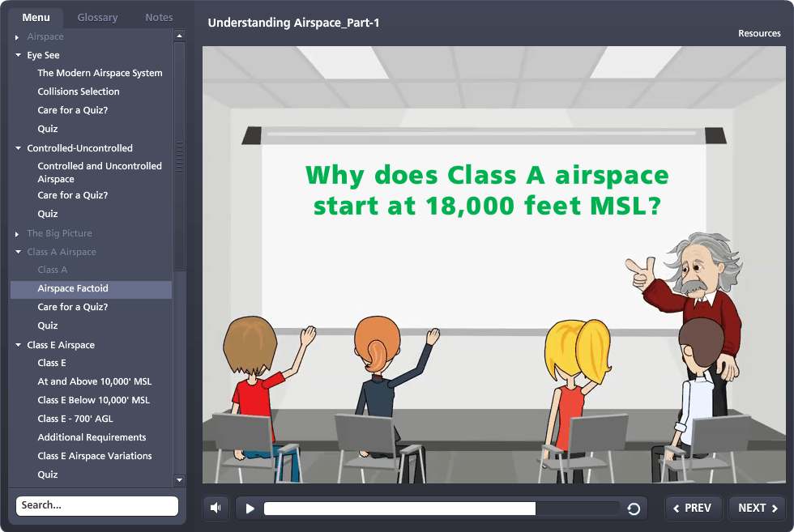The image size is (794, 532).
Task: Collapse the Eye See section
Action: pos(18,56)
